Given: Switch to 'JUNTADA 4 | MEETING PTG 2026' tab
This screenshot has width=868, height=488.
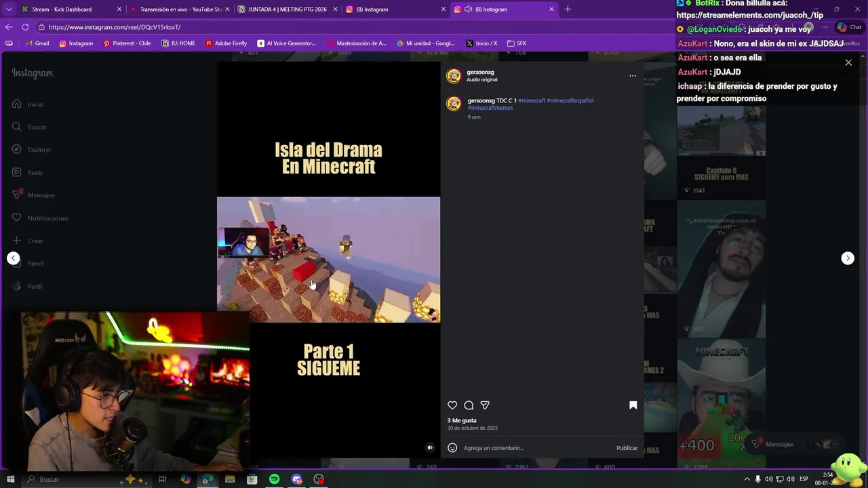Looking at the screenshot, I should click(287, 9).
